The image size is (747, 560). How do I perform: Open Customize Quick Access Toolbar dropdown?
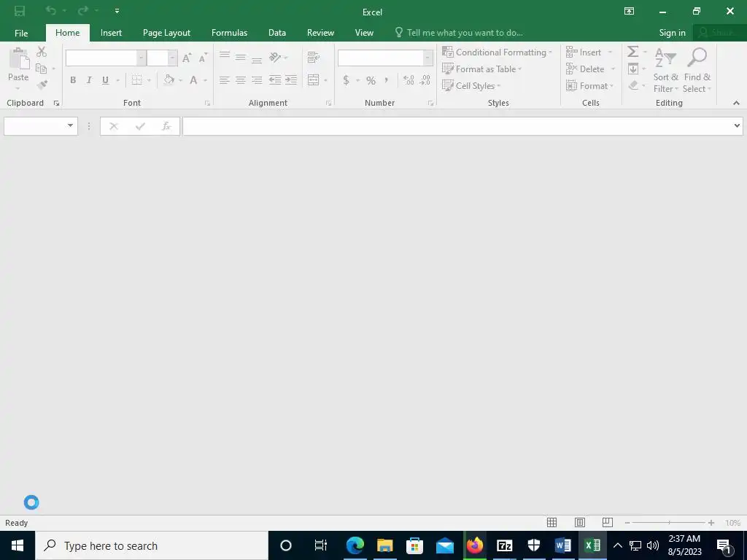[x=117, y=11]
